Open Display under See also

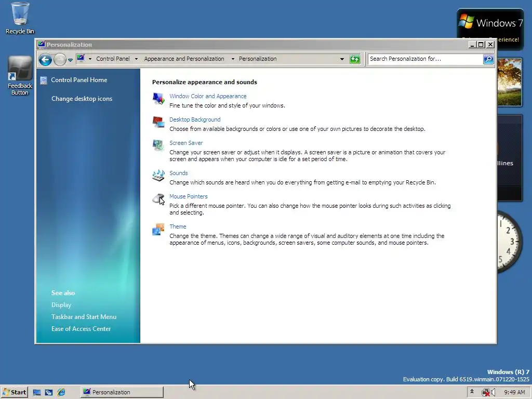click(61, 304)
